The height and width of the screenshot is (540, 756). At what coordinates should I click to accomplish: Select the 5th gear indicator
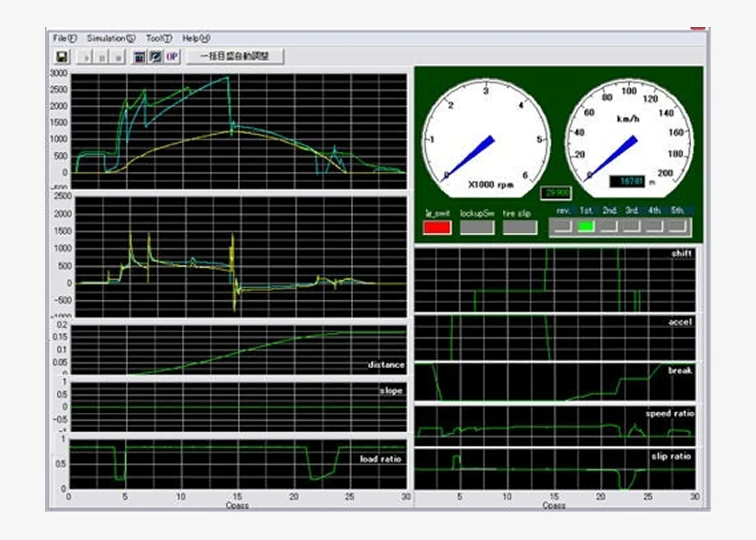pyautogui.click(x=678, y=226)
